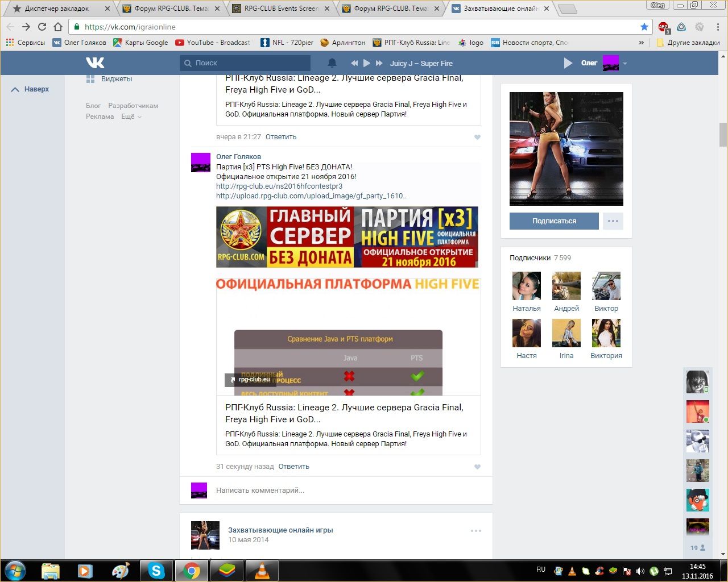
Task: Open the Windows Start button
Action: 15,571
